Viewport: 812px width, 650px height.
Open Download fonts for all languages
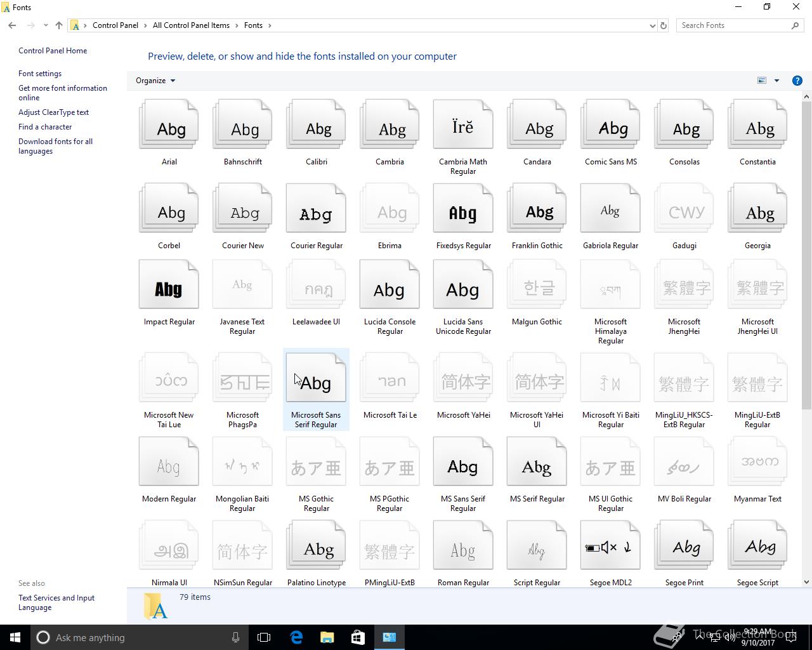(55, 146)
